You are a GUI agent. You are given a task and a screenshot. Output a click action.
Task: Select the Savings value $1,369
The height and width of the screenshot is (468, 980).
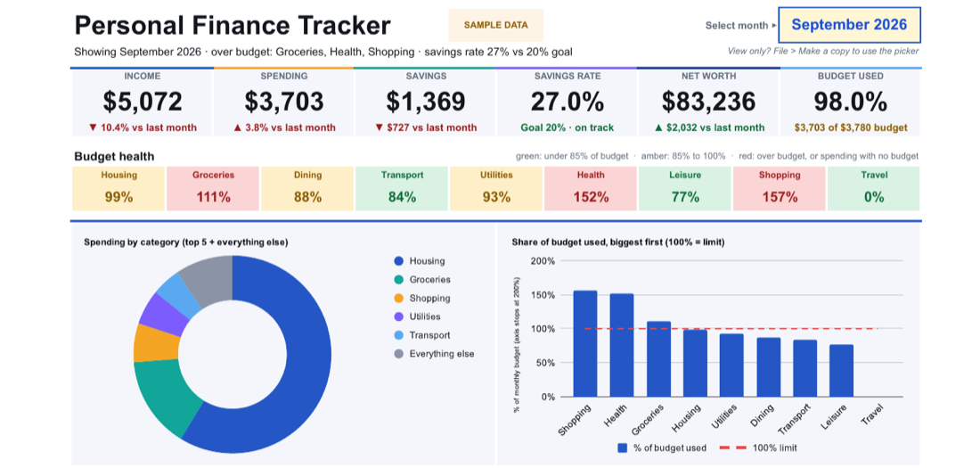426,102
